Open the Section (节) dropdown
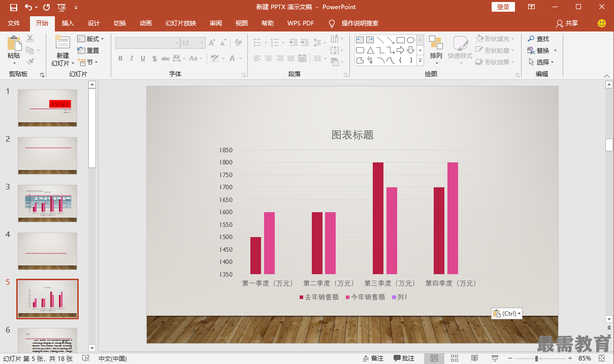Image resolution: width=614 pixels, height=364 pixels. 88,62
